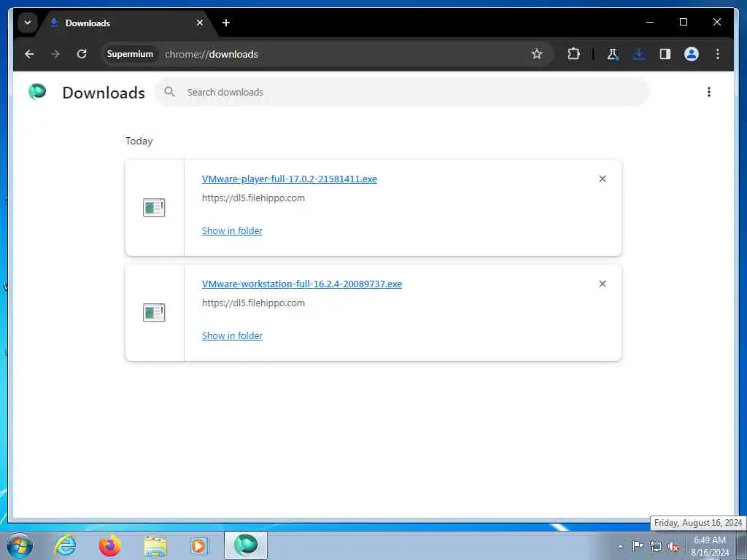This screenshot has height=560, width=747.
Task: Open Windows Explorer from taskbar
Action: coord(155,545)
